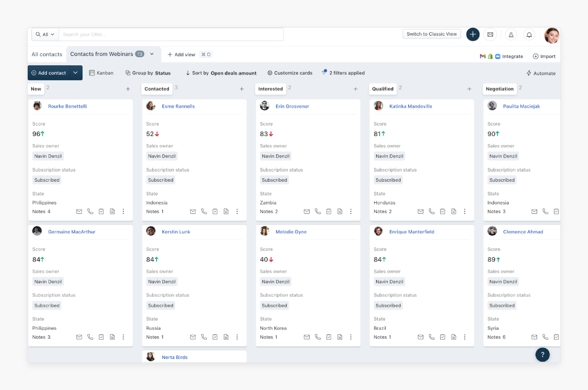Open the Kanban view switcher

click(101, 73)
